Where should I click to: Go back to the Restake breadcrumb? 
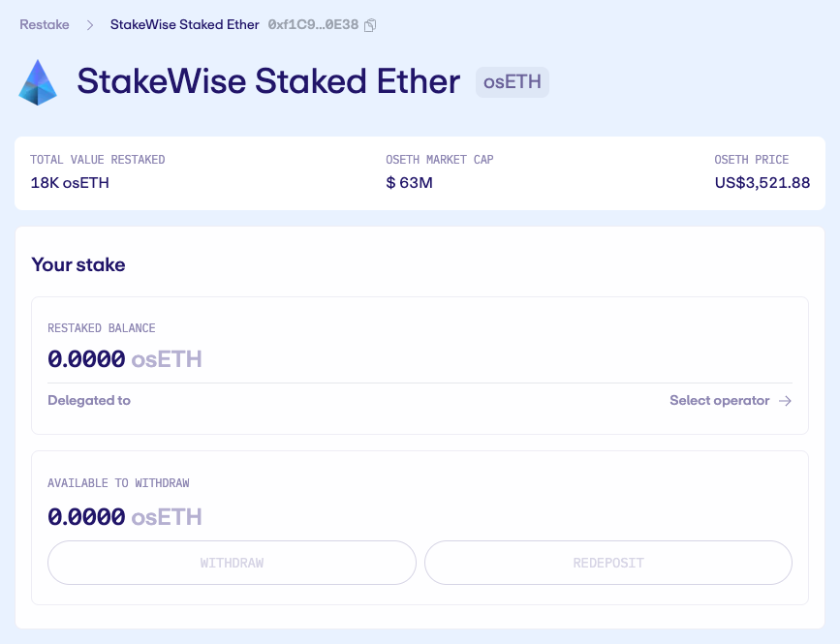tap(45, 24)
